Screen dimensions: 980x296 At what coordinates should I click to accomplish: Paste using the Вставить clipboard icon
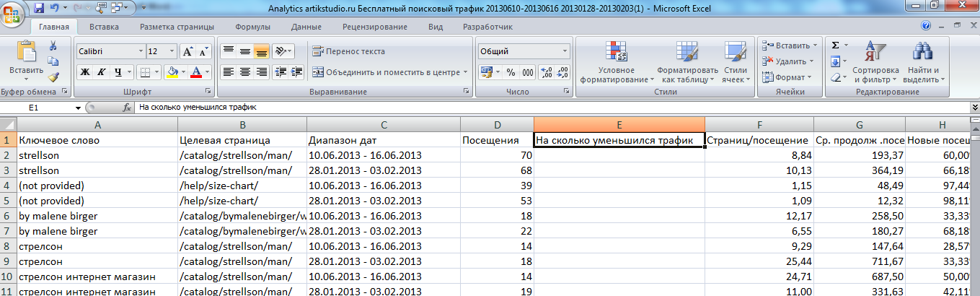click(26, 53)
